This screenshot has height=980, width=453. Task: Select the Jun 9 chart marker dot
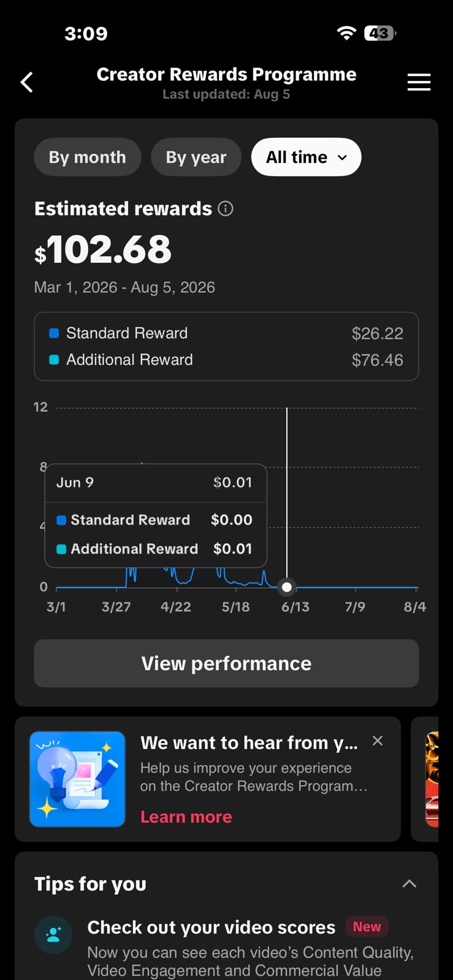[286, 587]
